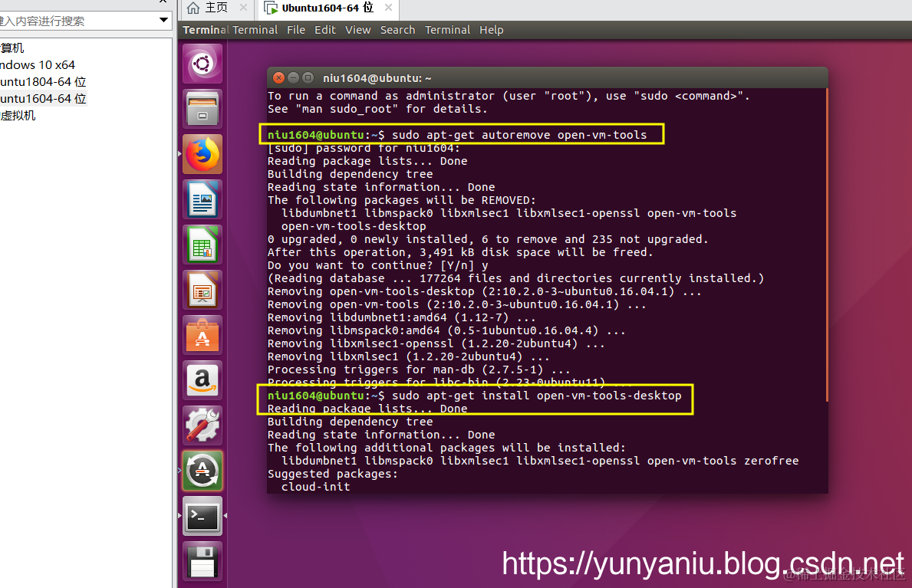This screenshot has width=912, height=588.
Task: Click the niu1604@ubuntu terminal title bar
Action: click(x=547, y=78)
